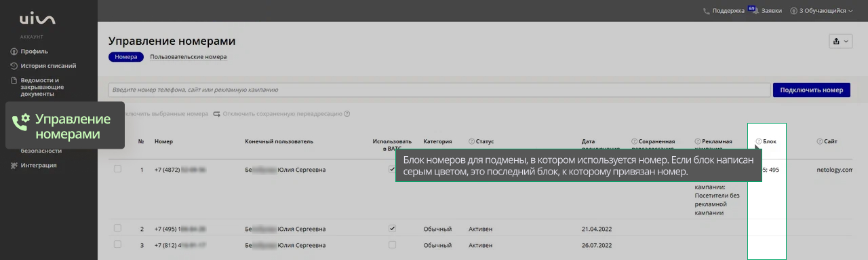Click the UIS logo in sidebar

point(38,19)
